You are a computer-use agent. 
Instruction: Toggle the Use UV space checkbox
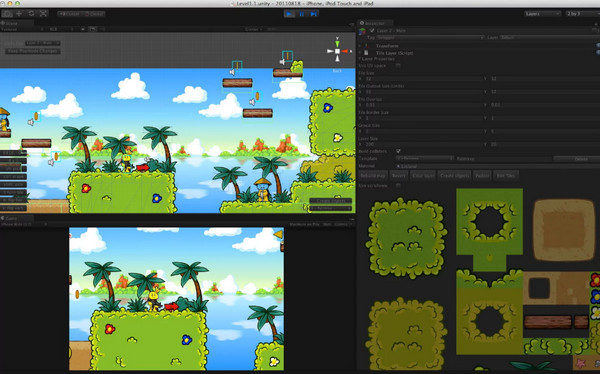[x=398, y=65]
